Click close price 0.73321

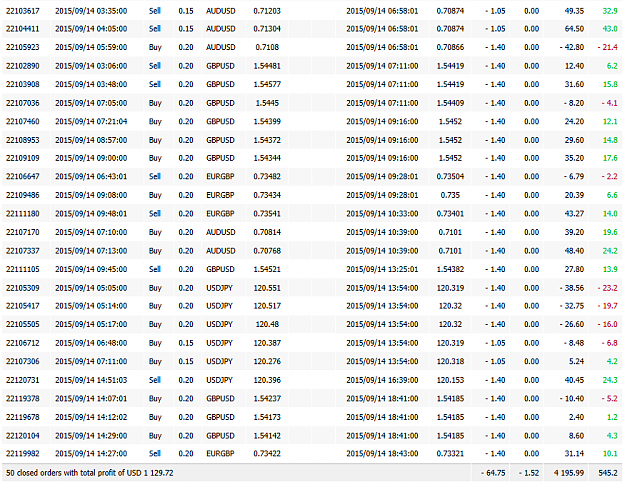click(x=450, y=454)
